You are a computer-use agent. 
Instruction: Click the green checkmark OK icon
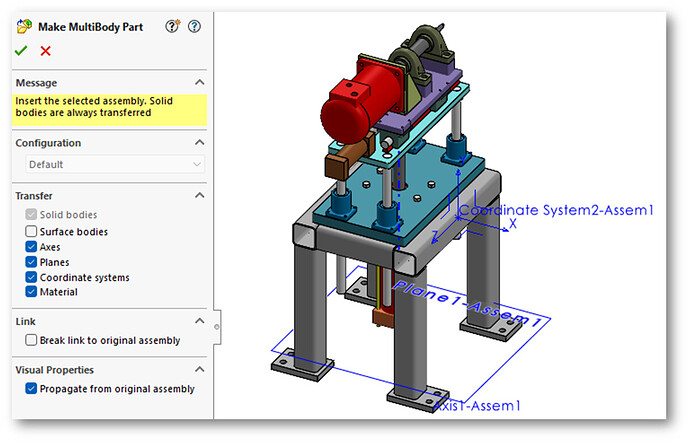pyautogui.click(x=21, y=51)
